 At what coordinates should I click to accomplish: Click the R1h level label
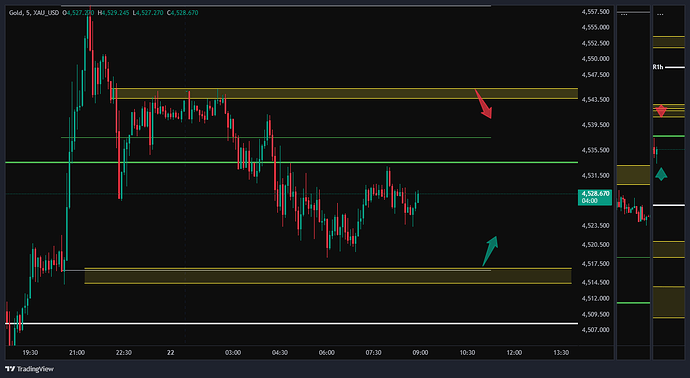coord(657,67)
